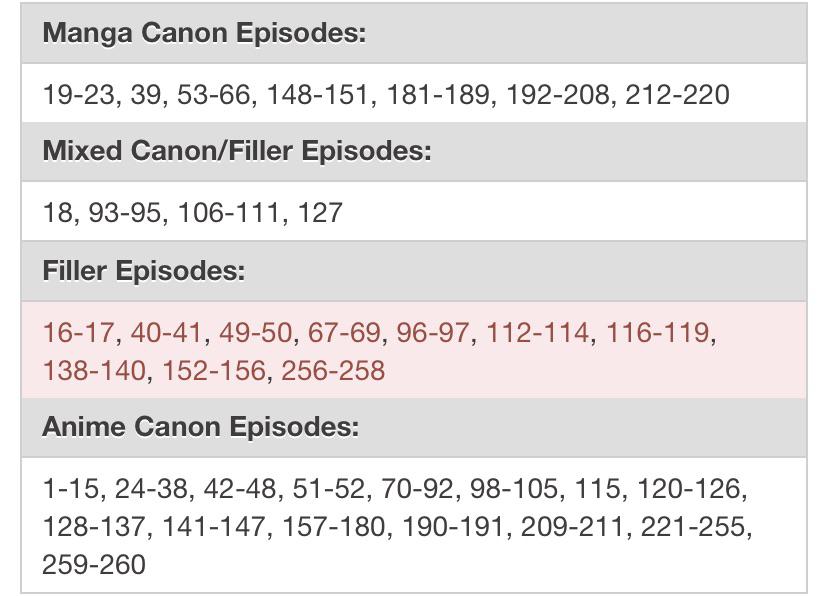Image resolution: width=828 pixels, height=596 pixels.
Task: Click filler episodes 152-156 link
Action: 214,370
